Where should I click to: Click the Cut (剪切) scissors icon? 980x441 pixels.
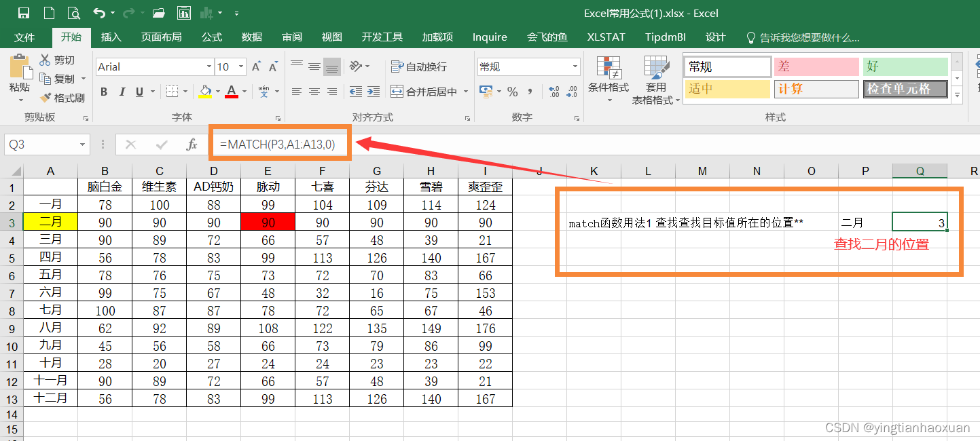(x=45, y=60)
